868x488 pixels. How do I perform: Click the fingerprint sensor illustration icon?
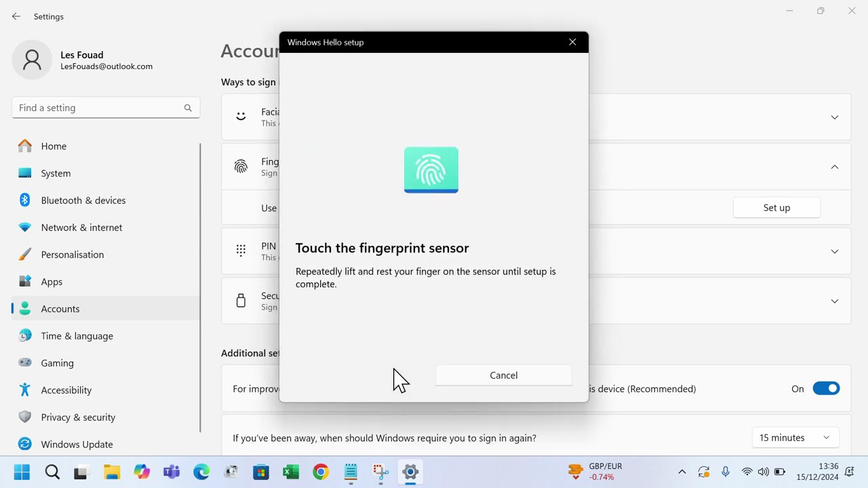coord(431,170)
